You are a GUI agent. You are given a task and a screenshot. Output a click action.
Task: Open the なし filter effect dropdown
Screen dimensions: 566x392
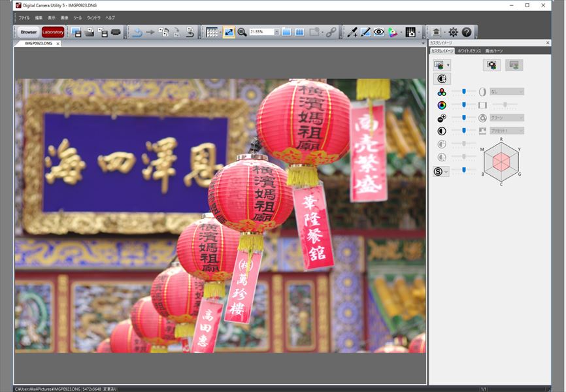point(507,92)
